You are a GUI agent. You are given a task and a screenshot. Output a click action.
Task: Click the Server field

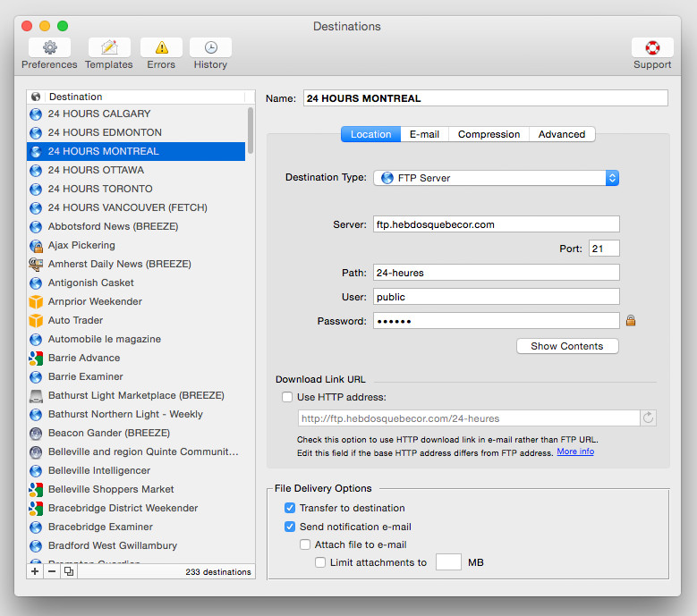point(496,224)
